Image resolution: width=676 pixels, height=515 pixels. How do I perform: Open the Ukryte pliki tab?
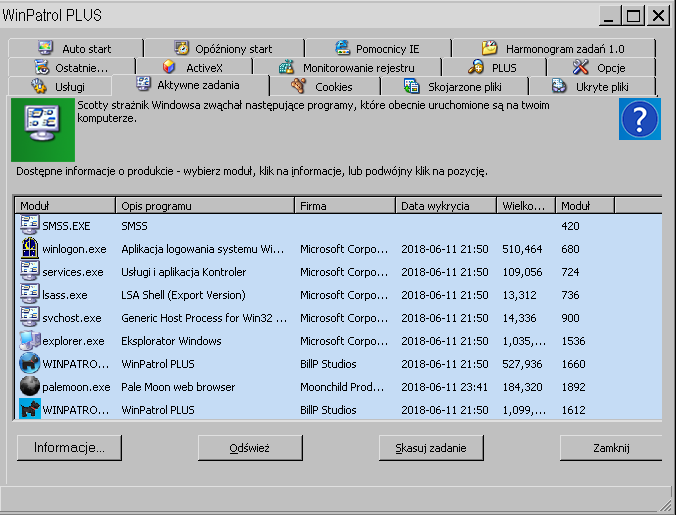(592, 87)
